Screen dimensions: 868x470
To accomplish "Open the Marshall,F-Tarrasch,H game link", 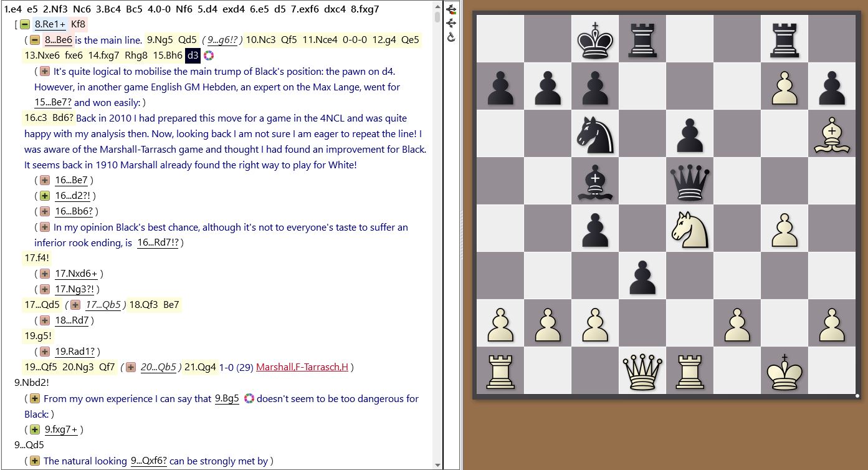I will 302,367.
